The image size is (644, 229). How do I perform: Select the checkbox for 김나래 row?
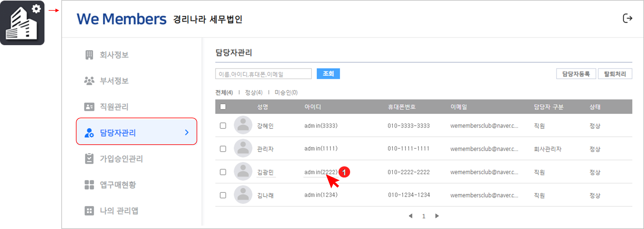(223, 195)
